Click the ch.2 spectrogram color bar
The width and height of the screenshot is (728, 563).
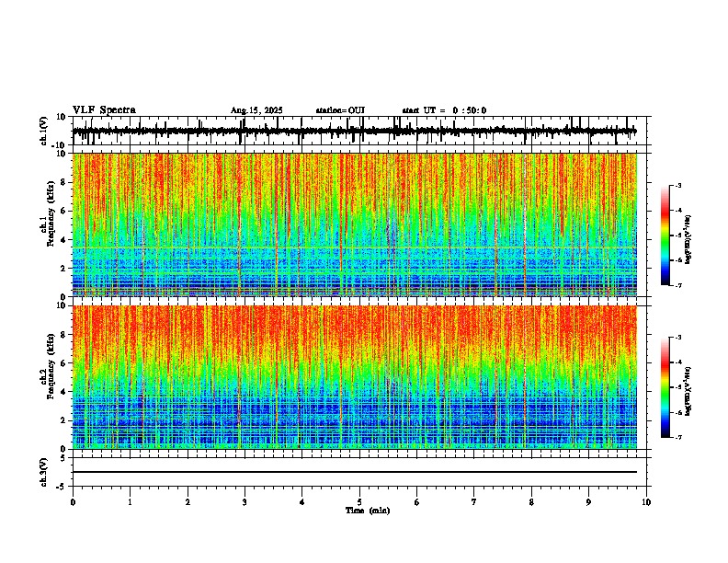pos(665,387)
